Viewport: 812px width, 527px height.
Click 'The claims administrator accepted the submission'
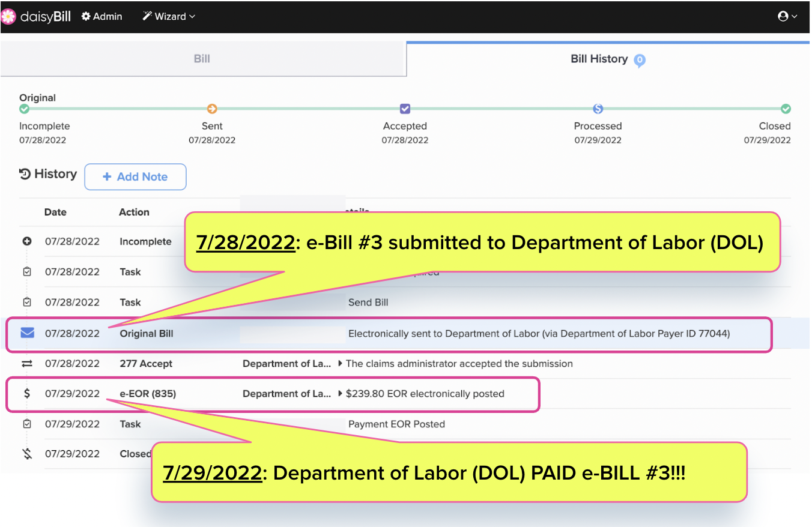[459, 364]
